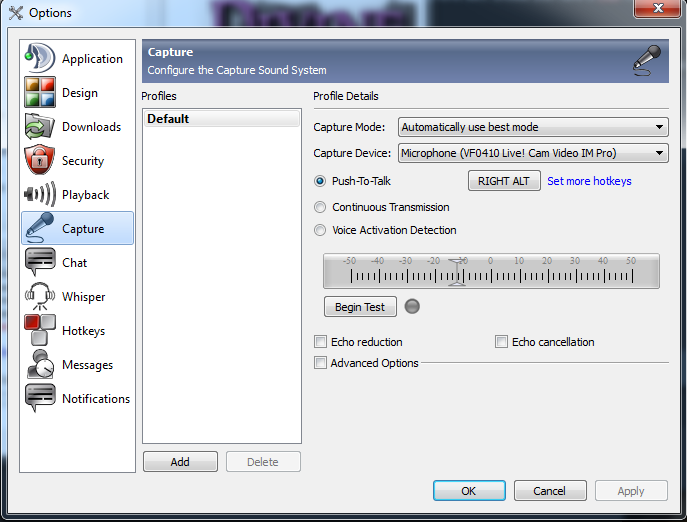Select the Messages clock person icon
Viewport: 687px width, 522px height.
coord(40,364)
